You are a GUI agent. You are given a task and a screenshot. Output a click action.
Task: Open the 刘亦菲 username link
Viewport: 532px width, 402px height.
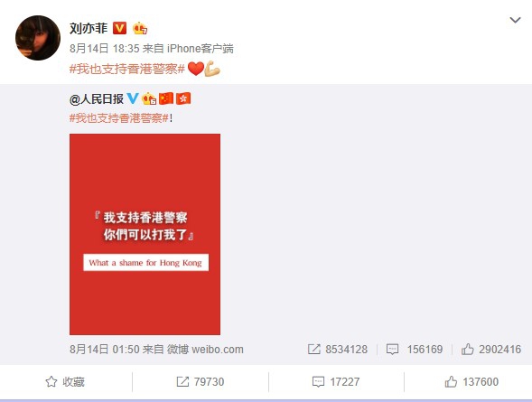point(89,28)
